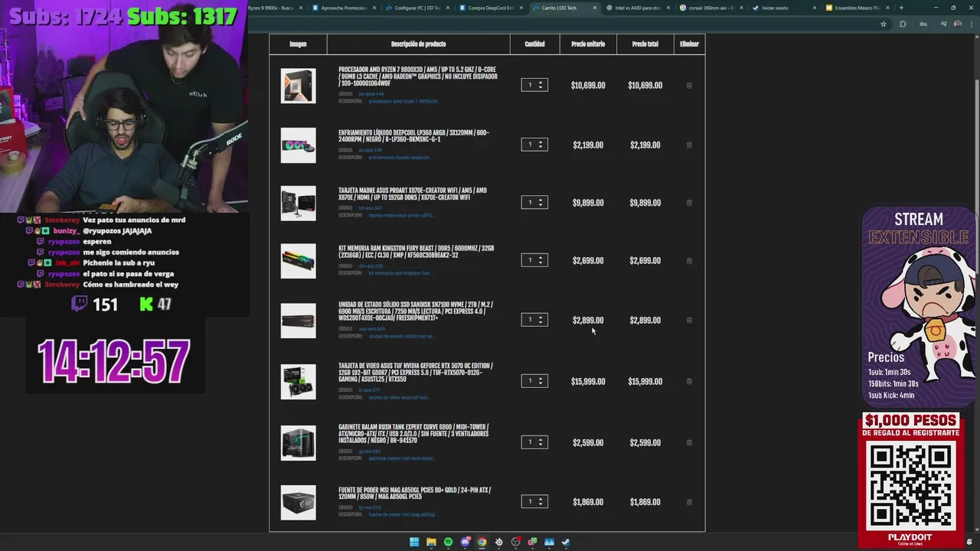This screenshot has height=551, width=980.
Task: Open the Enfriamiento Líquido DeepCool LP360 title
Action: coord(413,135)
